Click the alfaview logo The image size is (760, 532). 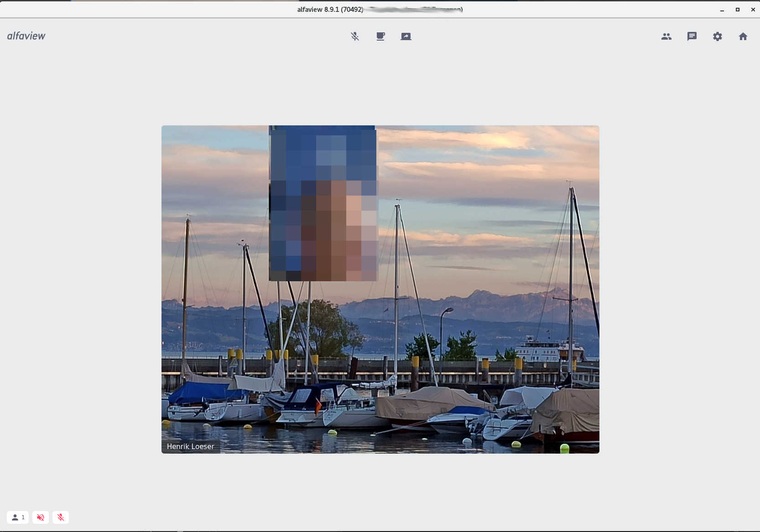(x=26, y=36)
